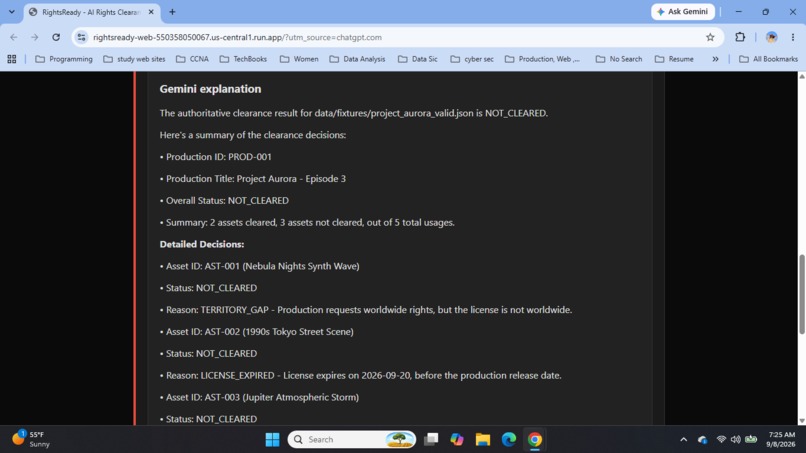The height and width of the screenshot is (453, 806).
Task: Click the browser back arrow
Action: 14,37
